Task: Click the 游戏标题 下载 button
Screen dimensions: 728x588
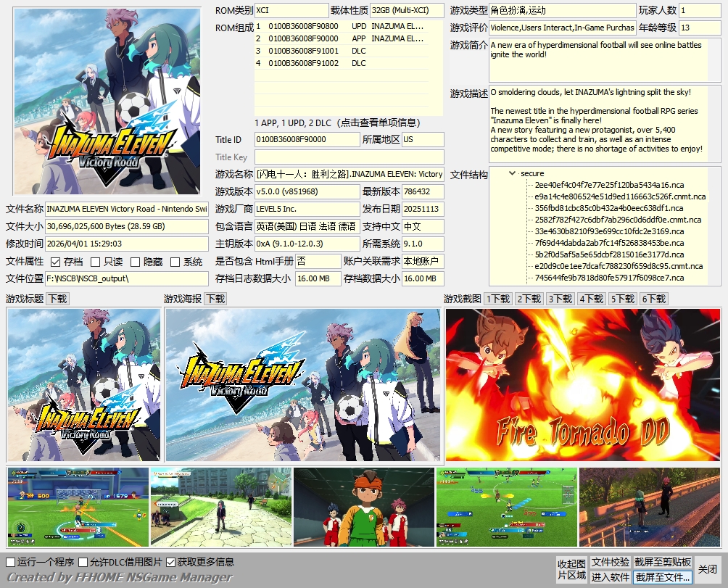Action: (x=57, y=299)
